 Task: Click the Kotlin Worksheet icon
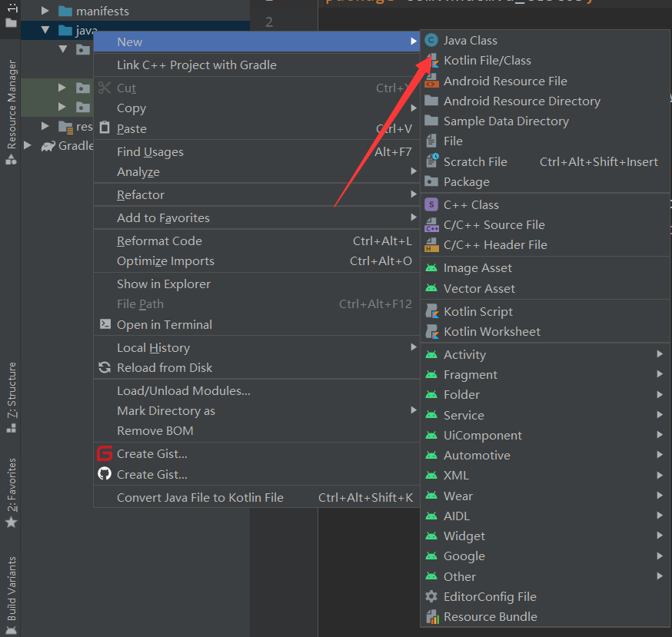coord(432,332)
